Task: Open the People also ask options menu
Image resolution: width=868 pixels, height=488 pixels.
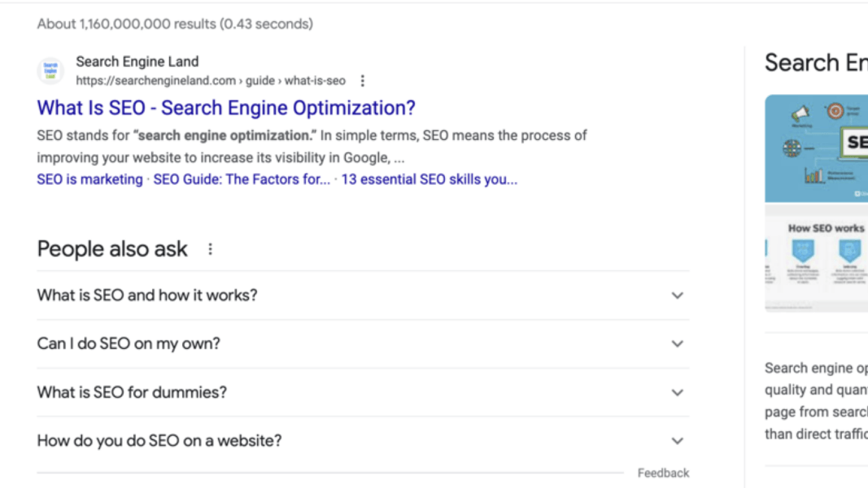Action: [x=210, y=250]
